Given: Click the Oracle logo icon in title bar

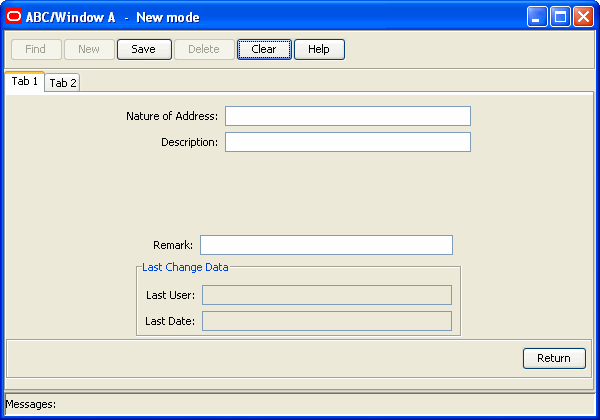Looking at the screenshot, I should pyautogui.click(x=14, y=16).
